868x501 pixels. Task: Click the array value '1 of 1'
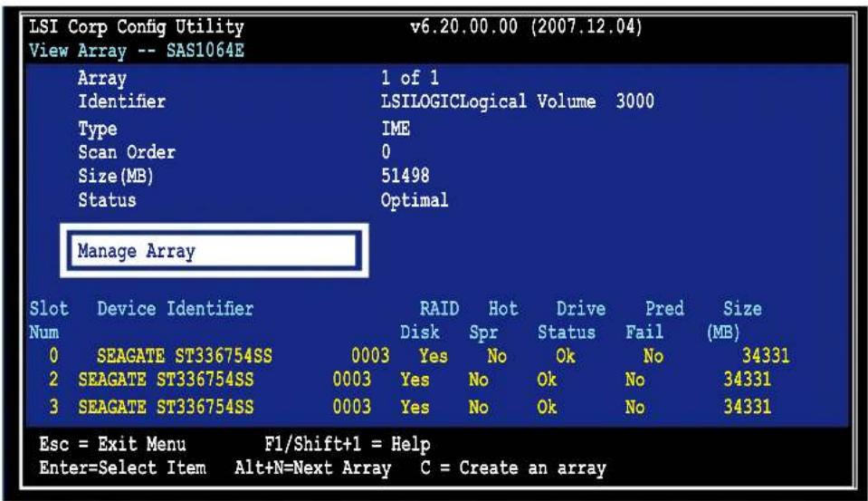click(x=410, y=78)
